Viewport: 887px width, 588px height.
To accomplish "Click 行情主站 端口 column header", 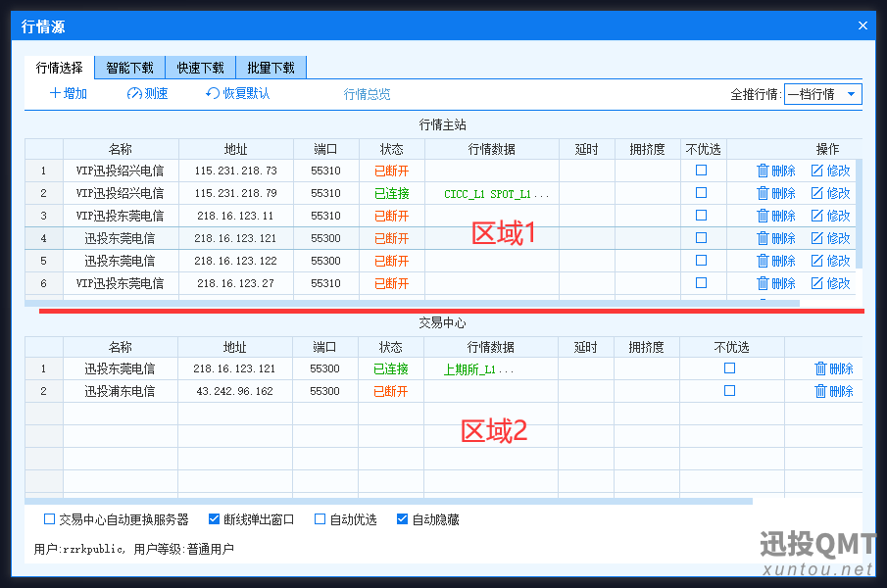I will tap(325, 149).
